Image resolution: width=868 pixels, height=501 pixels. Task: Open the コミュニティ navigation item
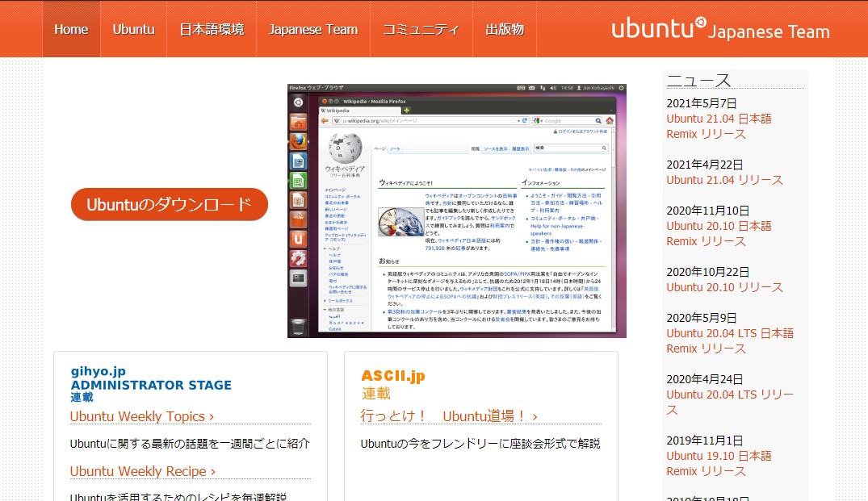point(421,29)
